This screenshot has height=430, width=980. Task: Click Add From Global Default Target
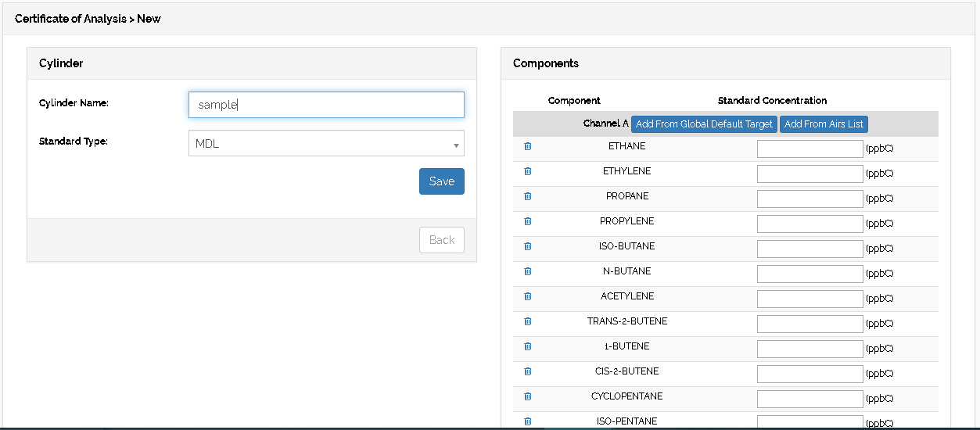tap(704, 124)
